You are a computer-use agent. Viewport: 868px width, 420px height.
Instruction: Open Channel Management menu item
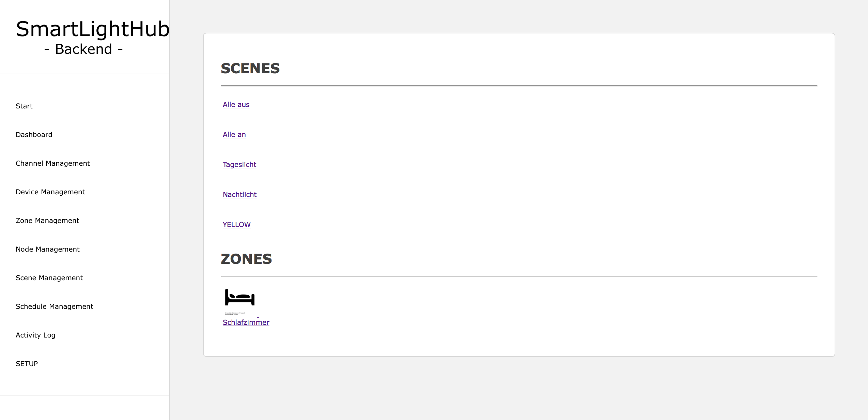[53, 163]
